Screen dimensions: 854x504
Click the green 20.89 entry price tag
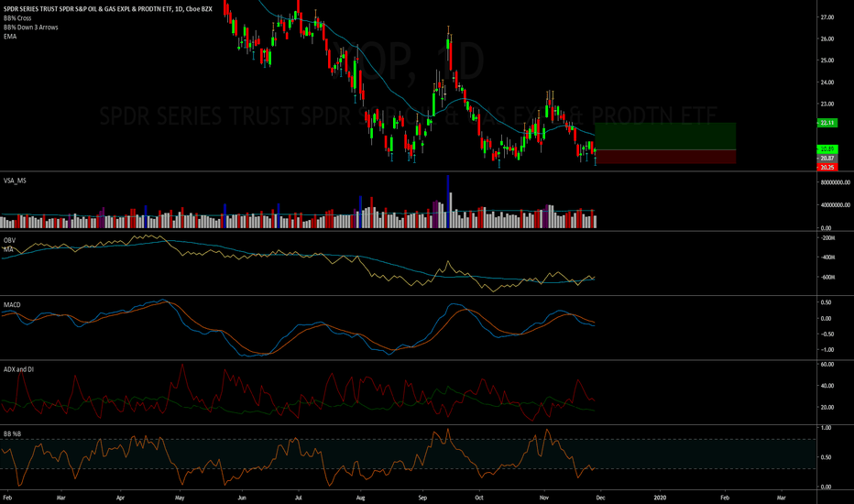coord(827,149)
